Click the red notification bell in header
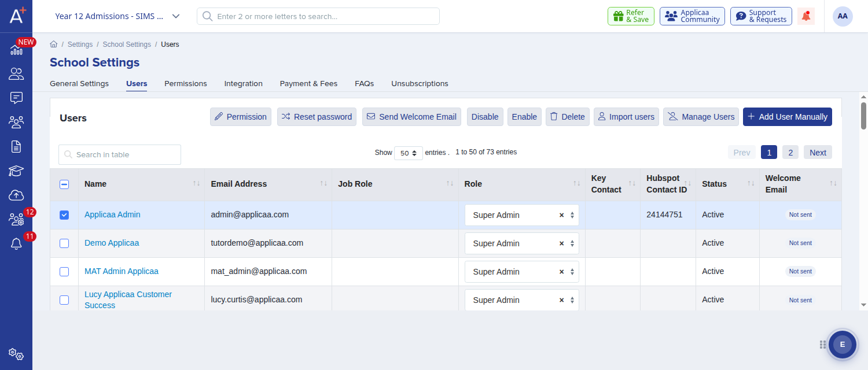868x370 pixels. [806, 16]
